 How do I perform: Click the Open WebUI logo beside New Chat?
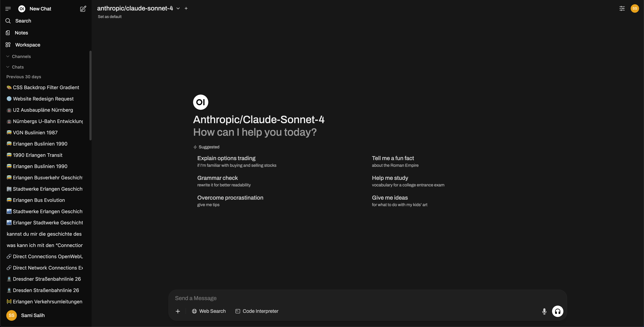coord(22,9)
